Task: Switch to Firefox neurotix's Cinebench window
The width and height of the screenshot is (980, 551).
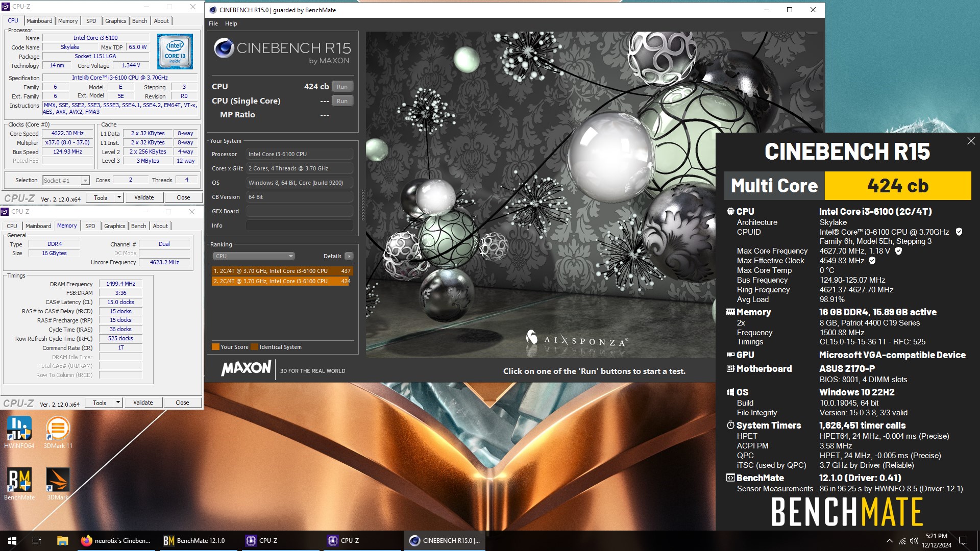Action: point(116,541)
